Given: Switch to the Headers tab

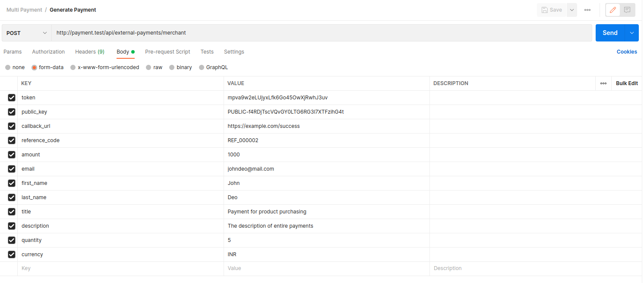Looking at the screenshot, I should point(89,52).
